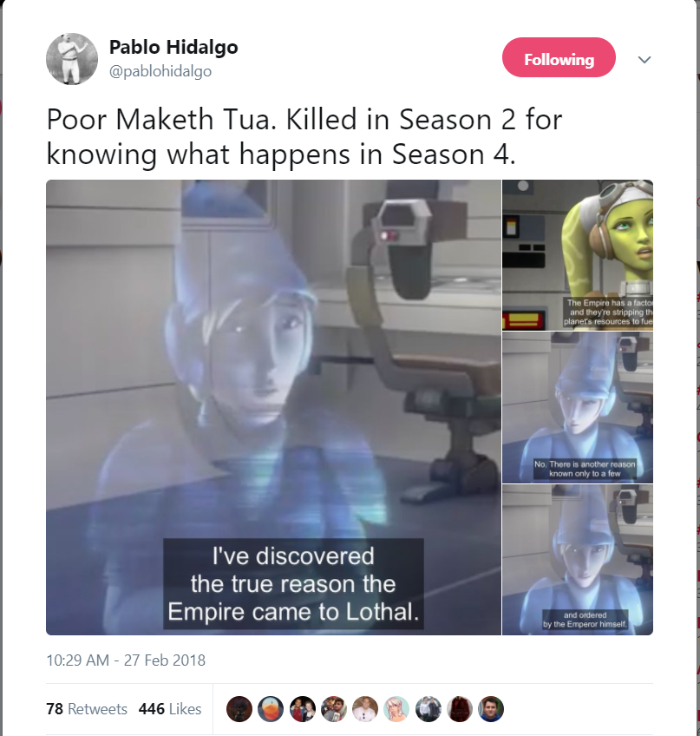Click the third liker avatar showing two people

(302, 709)
